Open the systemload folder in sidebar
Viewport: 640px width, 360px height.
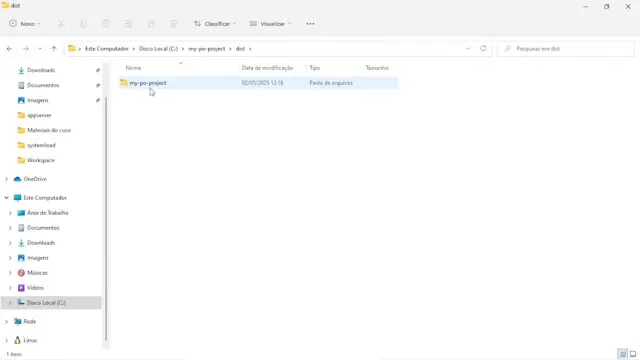[x=41, y=145]
